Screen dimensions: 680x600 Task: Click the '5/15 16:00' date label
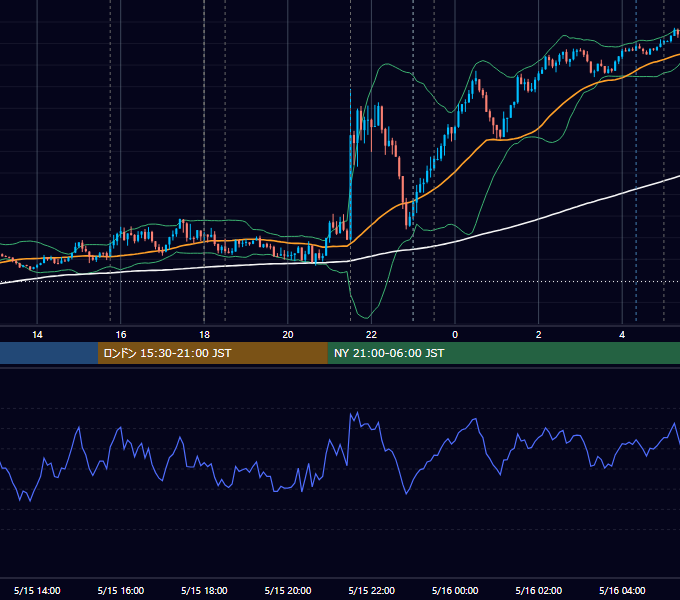pos(121,590)
